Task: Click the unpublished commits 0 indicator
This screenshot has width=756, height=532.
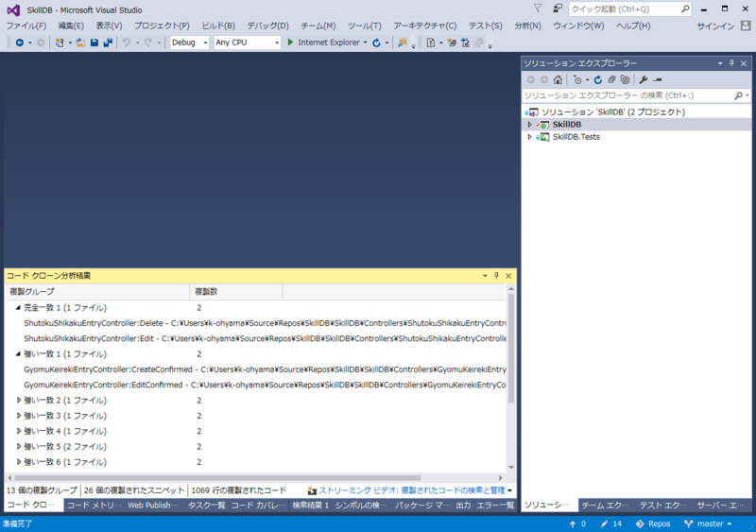Action: click(577, 523)
